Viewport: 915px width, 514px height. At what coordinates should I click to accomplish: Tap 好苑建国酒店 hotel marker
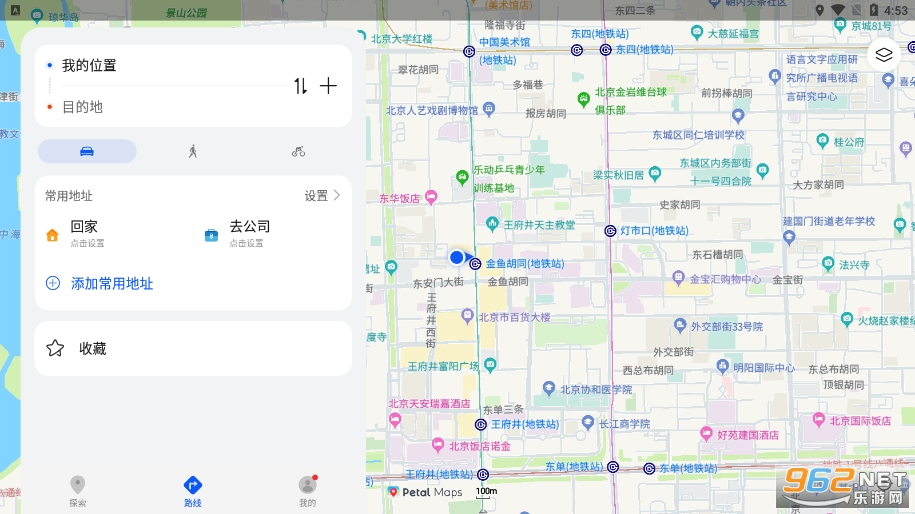tap(707, 433)
